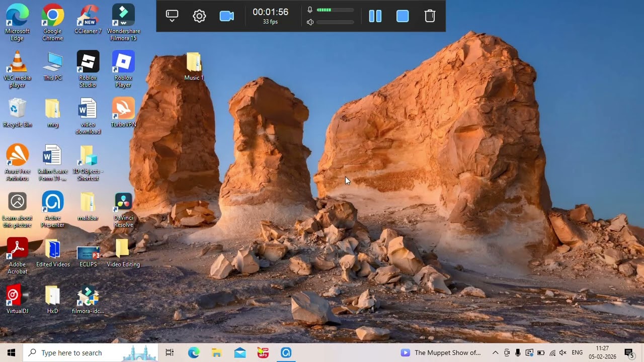Click the Type here to search box
The image size is (644, 362).
tap(91, 352)
